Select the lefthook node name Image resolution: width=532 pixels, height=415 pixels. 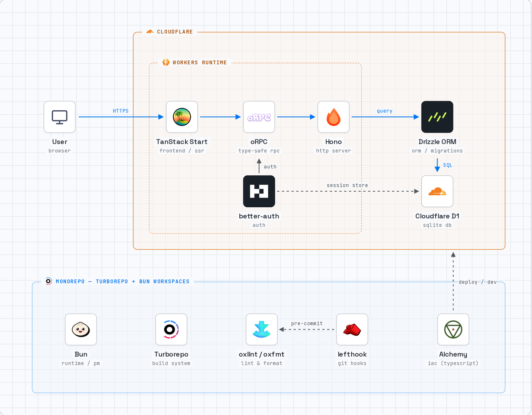352,354
